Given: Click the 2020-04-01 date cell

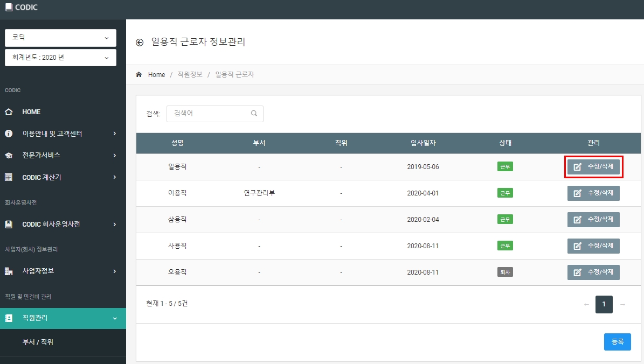Looking at the screenshot, I should tap(423, 193).
